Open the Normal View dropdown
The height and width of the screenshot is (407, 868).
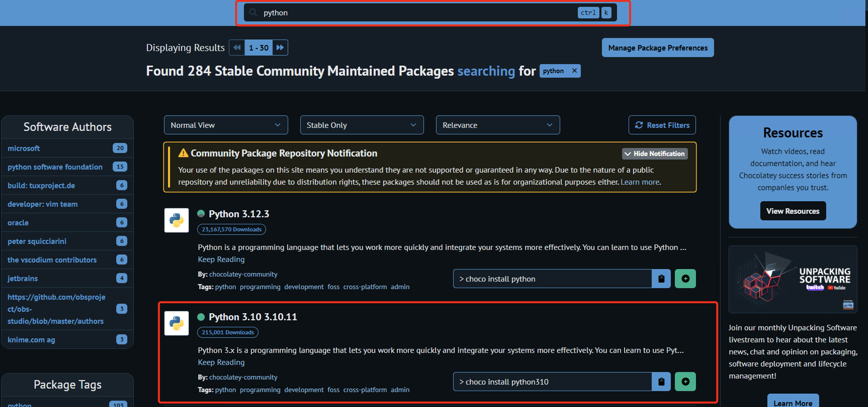coord(226,125)
